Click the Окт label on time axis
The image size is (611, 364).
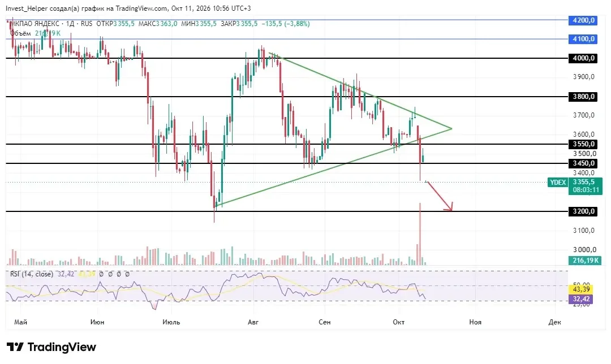tap(399, 322)
